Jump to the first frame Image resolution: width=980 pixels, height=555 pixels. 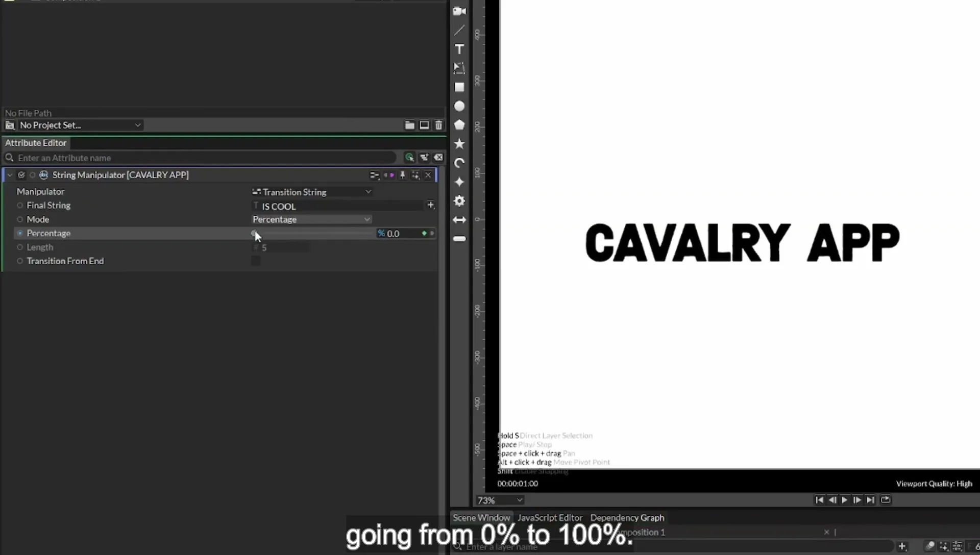tap(819, 500)
